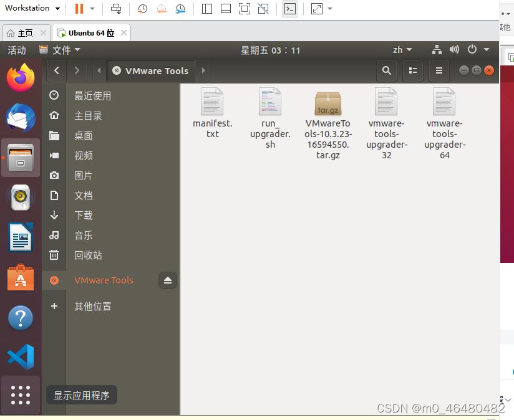The image size is (514, 420).
Task: Open the Files hamburger menu
Action: [x=439, y=70]
